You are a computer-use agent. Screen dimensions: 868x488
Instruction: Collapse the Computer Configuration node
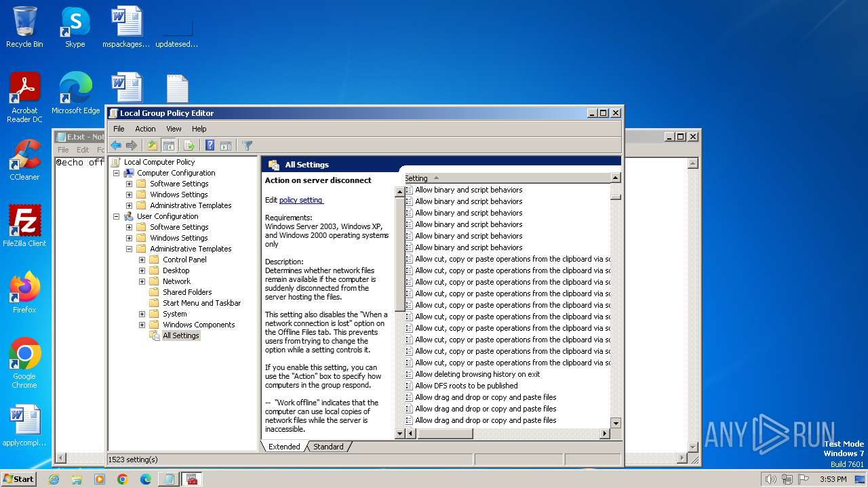116,173
